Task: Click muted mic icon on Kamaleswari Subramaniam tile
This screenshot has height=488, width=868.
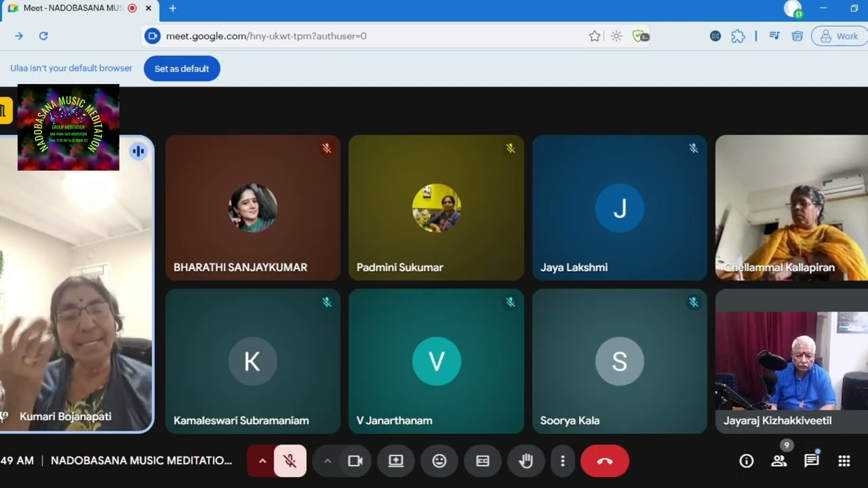Action: (x=327, y=302)
